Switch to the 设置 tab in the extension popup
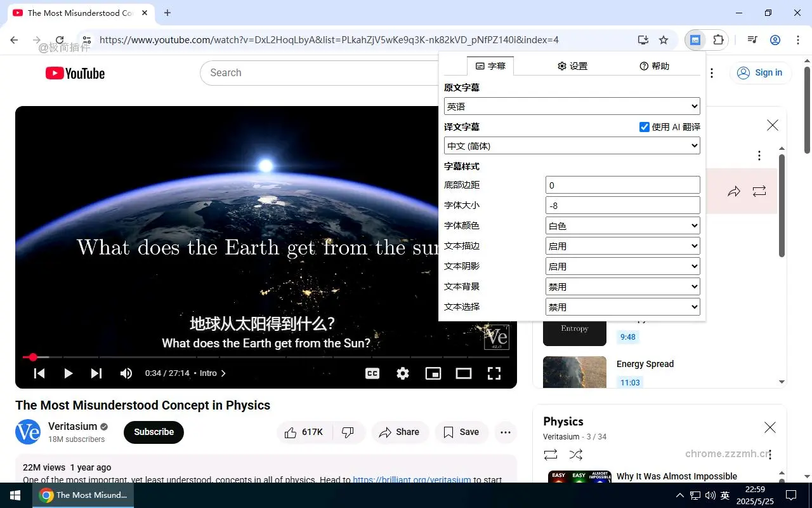 point(572,65)
